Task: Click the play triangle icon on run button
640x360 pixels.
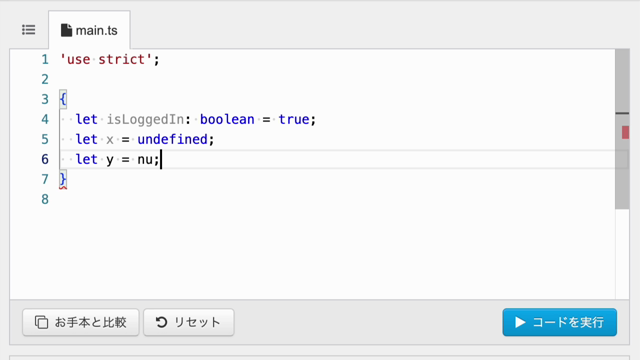Action: coord(520,322)
